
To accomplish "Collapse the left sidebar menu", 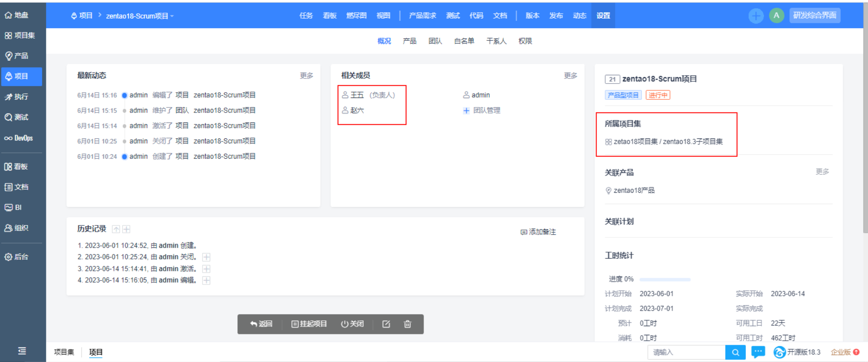I will pyautogui.click(x=22, y=351).
